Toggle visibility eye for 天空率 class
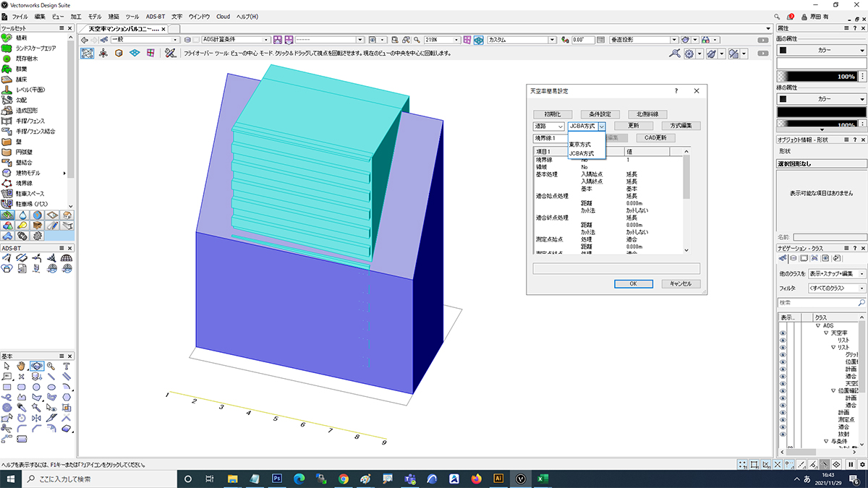The width and height of the screenshot is (868, 488). (783, 333)
